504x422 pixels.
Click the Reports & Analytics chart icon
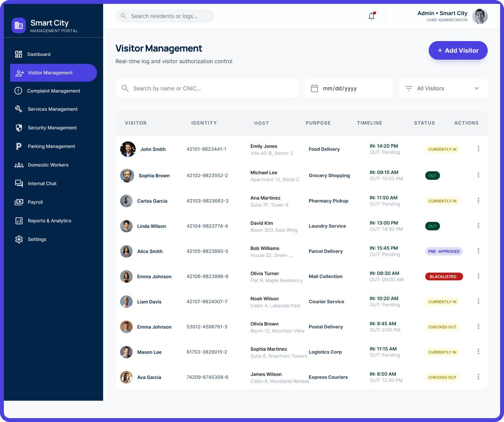[x=19, y=221]
